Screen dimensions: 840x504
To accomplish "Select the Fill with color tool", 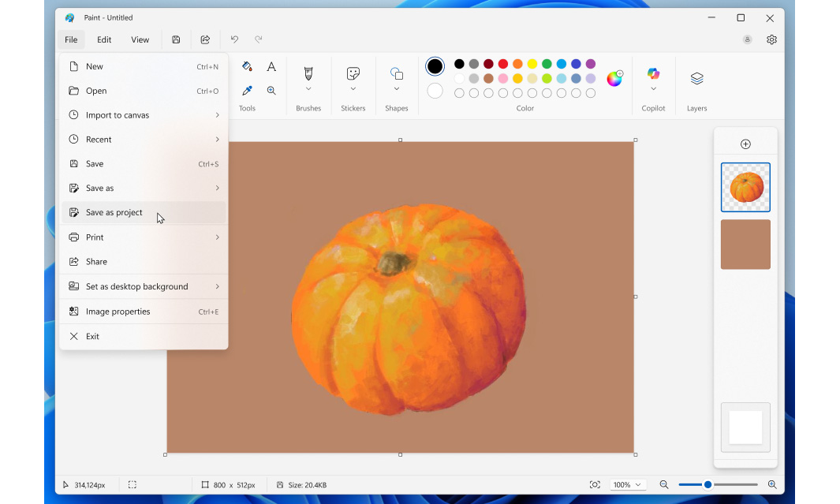I will tap(247, 68).
